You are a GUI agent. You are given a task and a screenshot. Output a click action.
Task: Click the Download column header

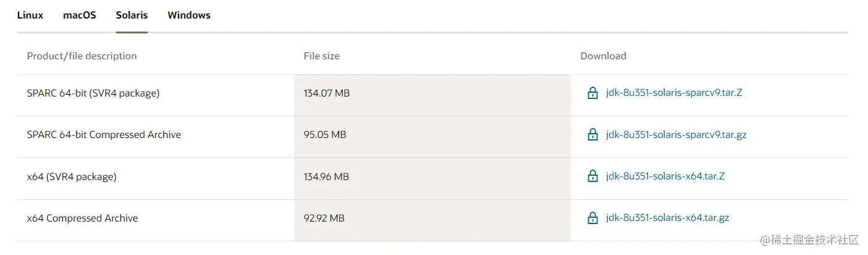pyautogui.click(x=604, y=56)
